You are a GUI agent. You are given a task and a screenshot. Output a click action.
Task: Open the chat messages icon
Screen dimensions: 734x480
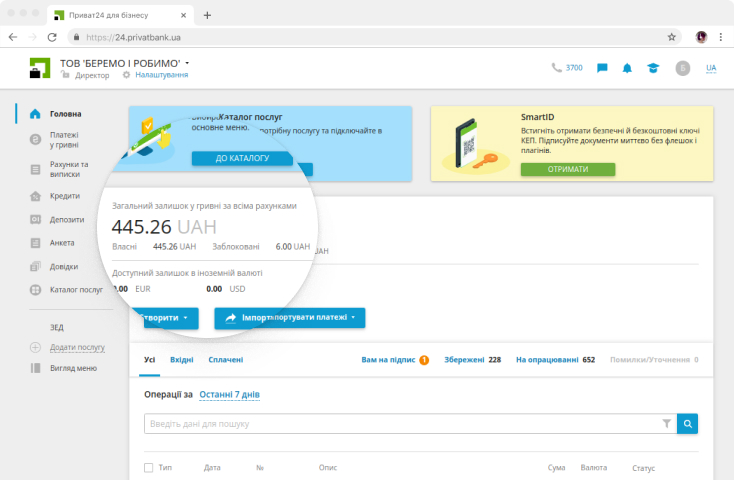(602, 68)
